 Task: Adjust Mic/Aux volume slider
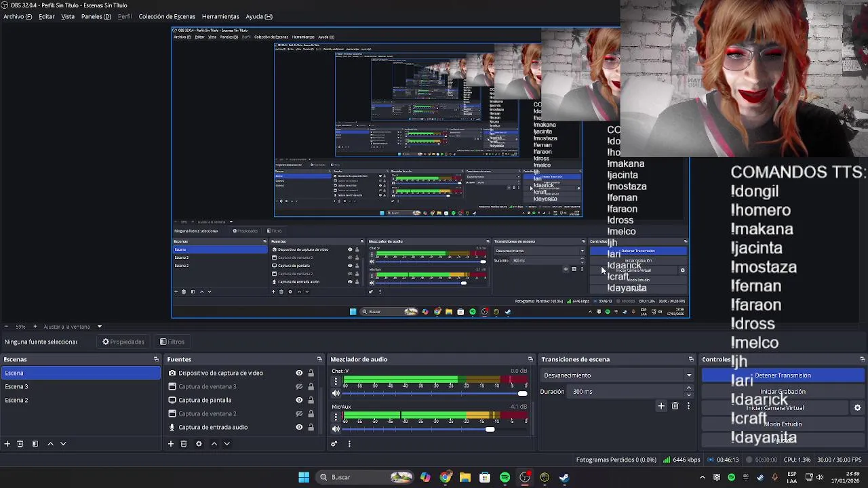(434, 428)
